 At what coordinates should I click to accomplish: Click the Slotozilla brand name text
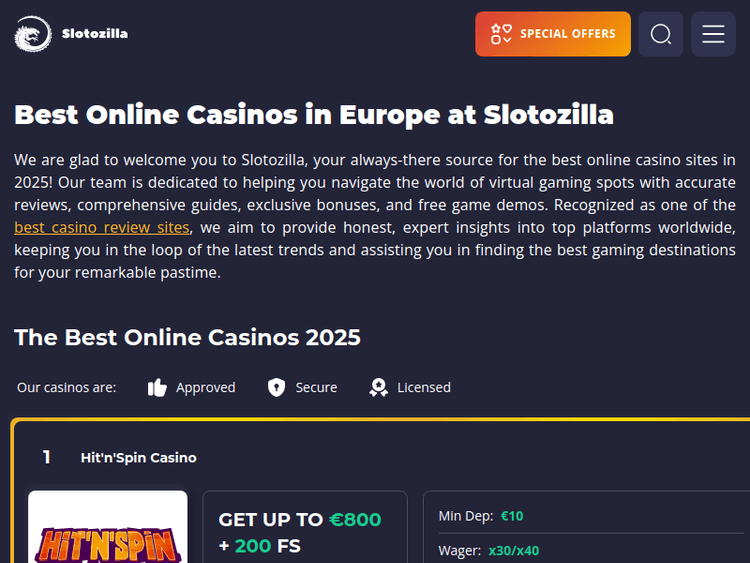[94, 34]
